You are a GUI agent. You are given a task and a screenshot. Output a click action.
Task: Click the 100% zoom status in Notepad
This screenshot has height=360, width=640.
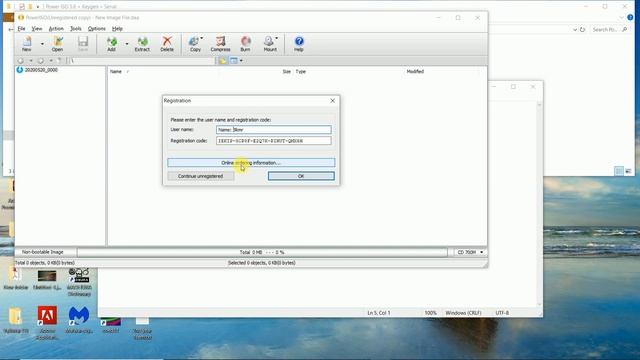point(430,313)
